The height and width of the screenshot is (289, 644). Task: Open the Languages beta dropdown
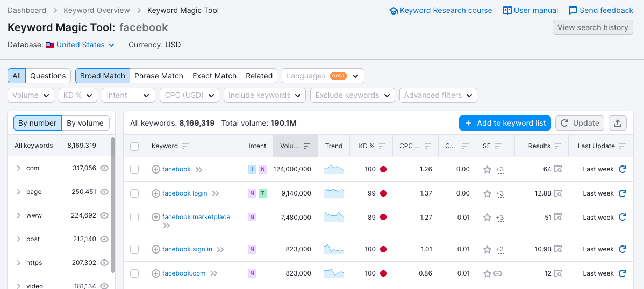[x=323, y=76]
